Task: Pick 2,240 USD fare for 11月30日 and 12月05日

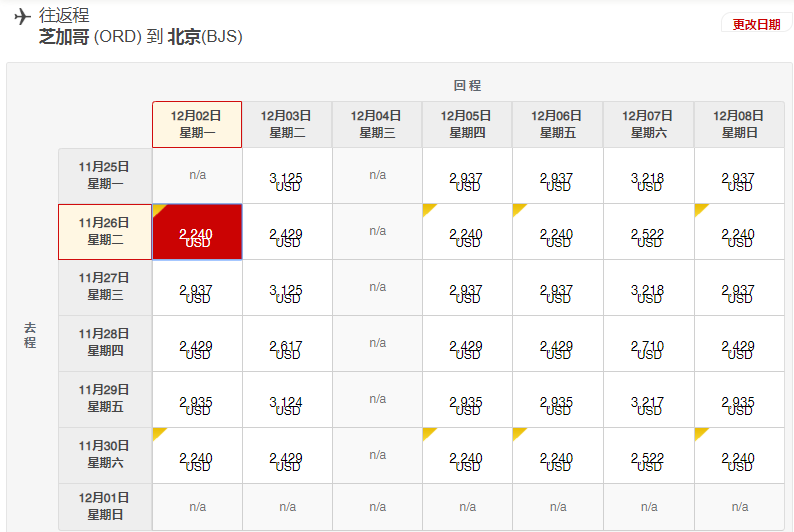Action: pyautogui.click(x=467, y=456)
